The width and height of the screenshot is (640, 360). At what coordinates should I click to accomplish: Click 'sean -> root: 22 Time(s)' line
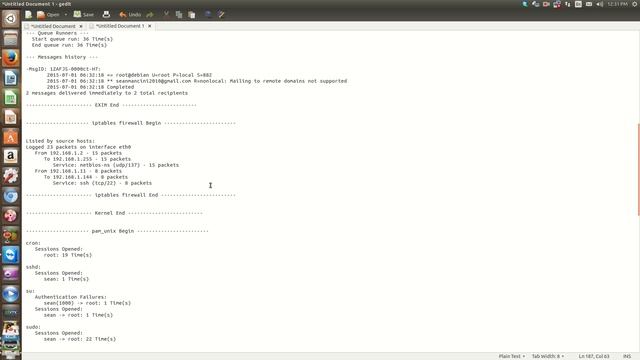click(x=80, y=339)
